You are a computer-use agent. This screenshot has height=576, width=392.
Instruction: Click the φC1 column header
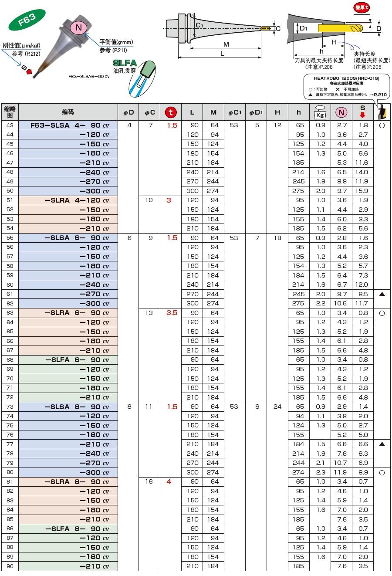[x=234, y=112]
